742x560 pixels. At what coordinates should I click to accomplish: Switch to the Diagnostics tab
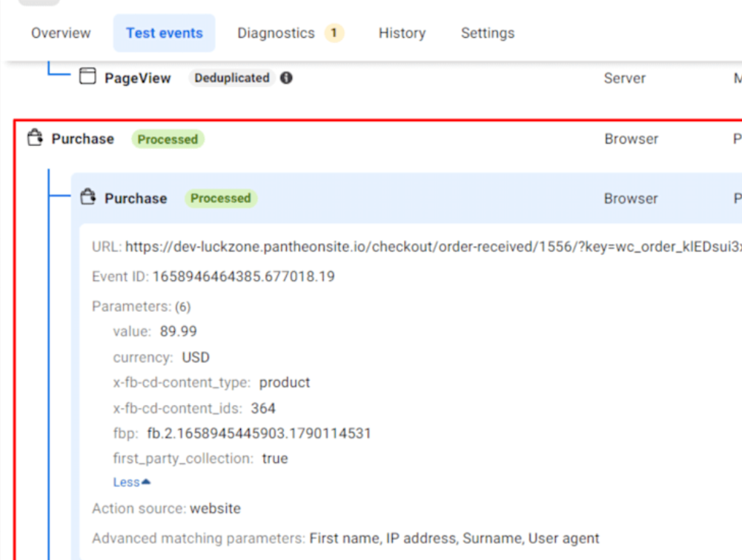pos(276,33)
